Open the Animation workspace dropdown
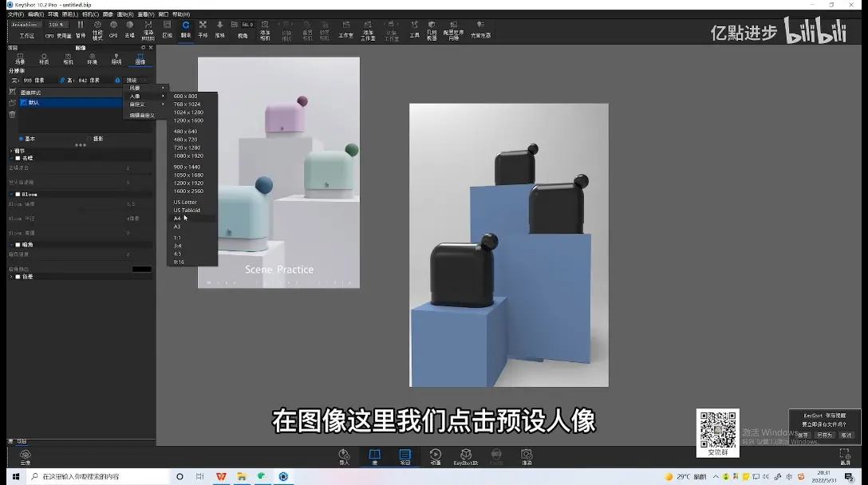 (26, 25)
